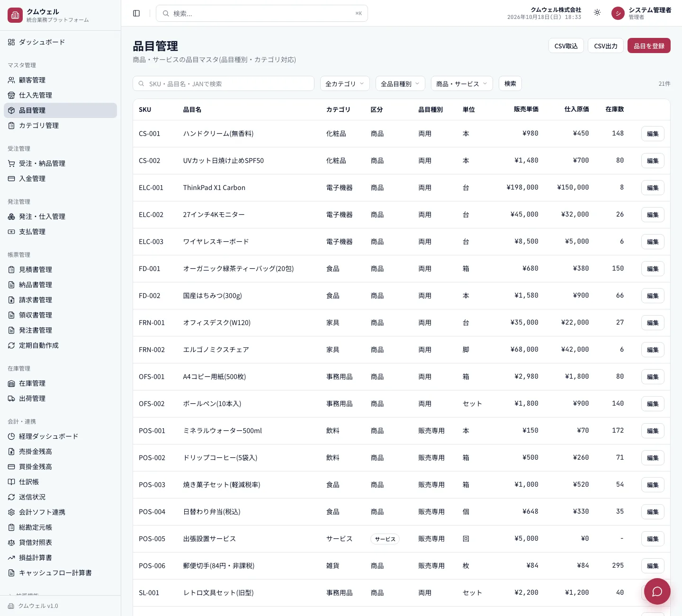
Task: Edit the ELC-001 ThinkPad X1 Carbon row
Action: click(653, 188)
